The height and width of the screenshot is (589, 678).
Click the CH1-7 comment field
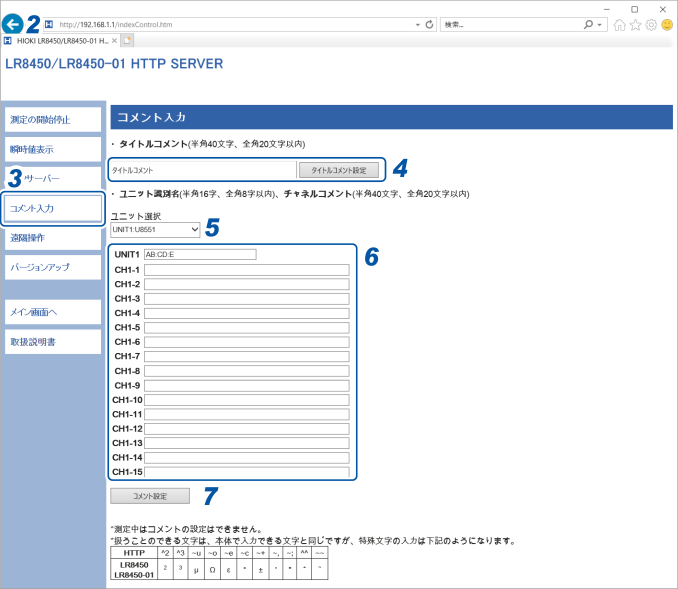[x=246, y=356]
